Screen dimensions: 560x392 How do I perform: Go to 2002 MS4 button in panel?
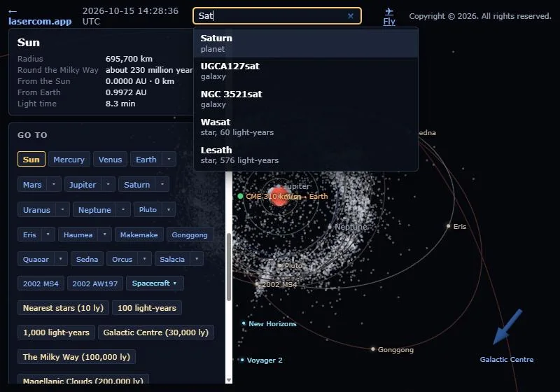click(41, 283)
